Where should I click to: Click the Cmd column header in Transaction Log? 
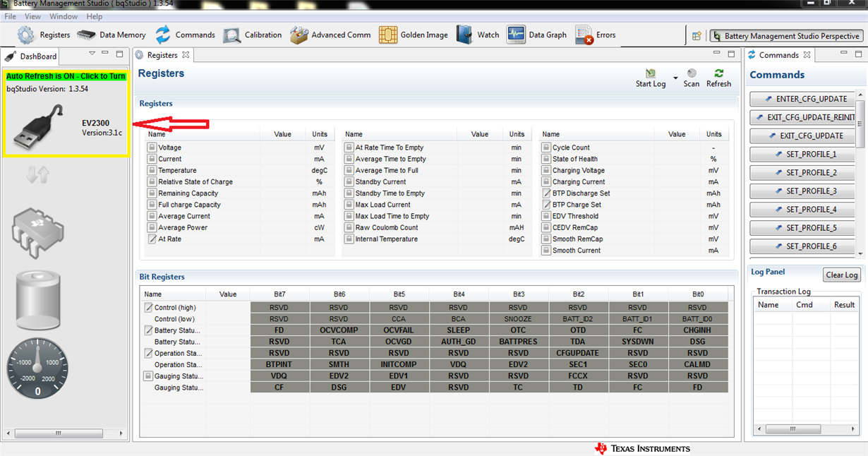click(810, 305)
